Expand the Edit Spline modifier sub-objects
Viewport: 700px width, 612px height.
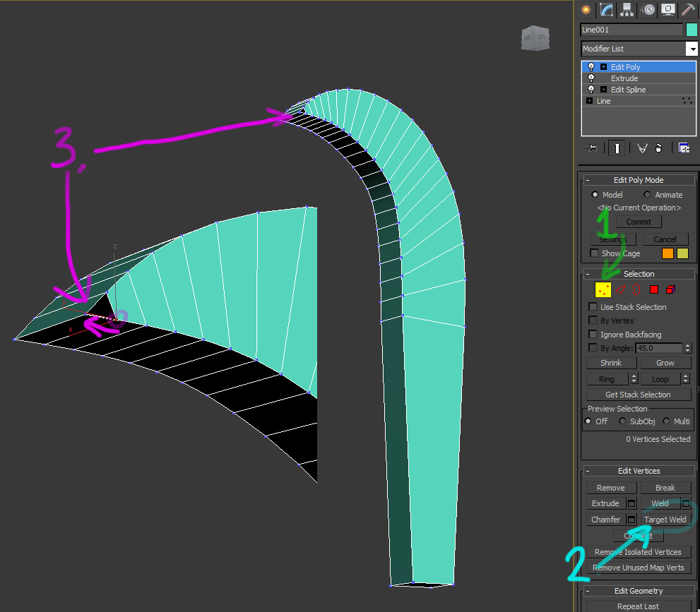click(x=603, y=90)
